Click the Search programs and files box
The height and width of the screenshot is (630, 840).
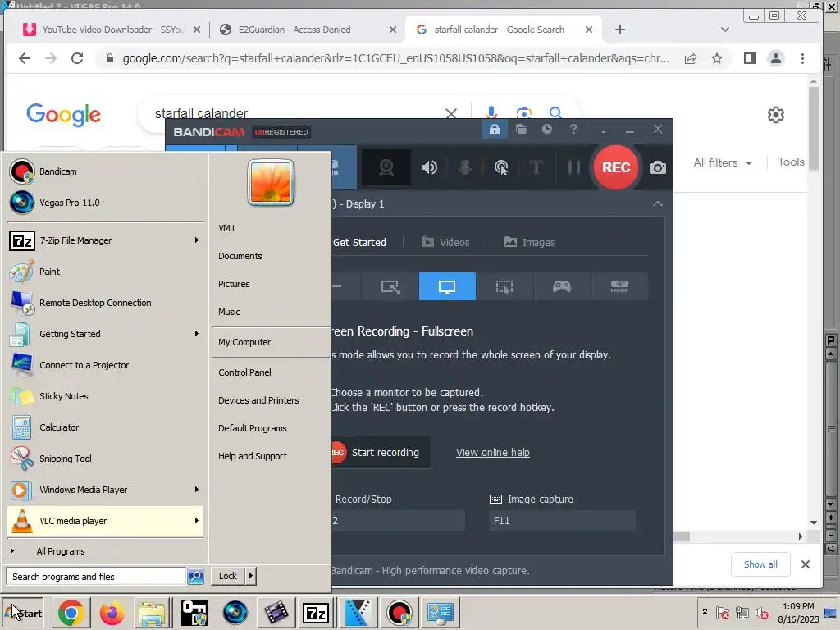click(x=97, y=577)
